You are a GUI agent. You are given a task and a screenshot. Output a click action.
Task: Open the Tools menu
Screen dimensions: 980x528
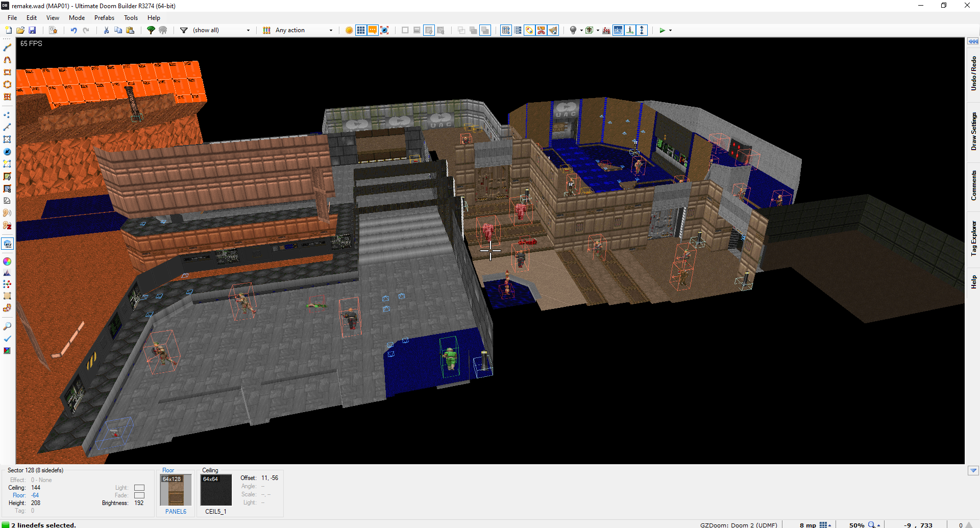click(131, 18)
